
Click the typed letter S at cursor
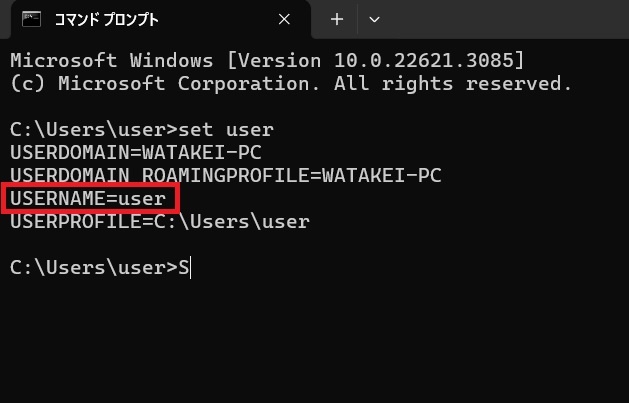coord(183,267)
